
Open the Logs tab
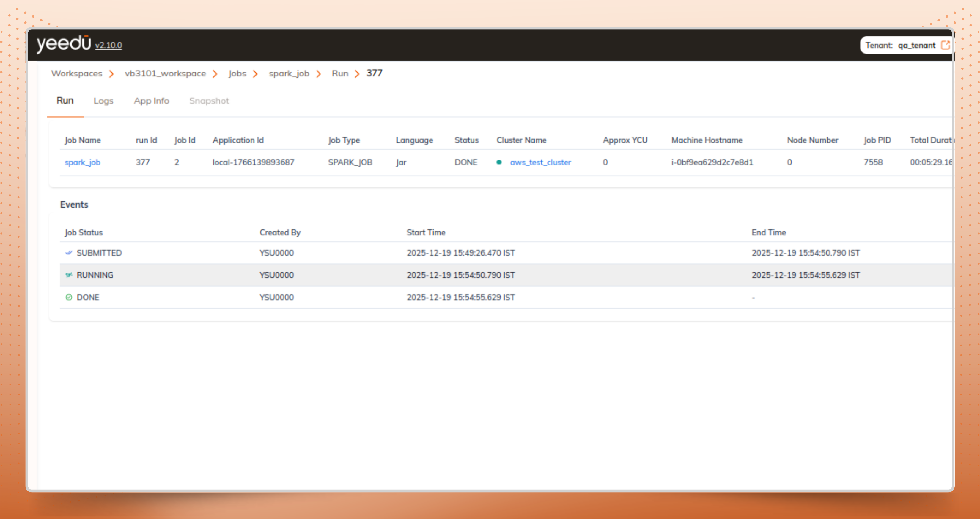pos(103,101)
